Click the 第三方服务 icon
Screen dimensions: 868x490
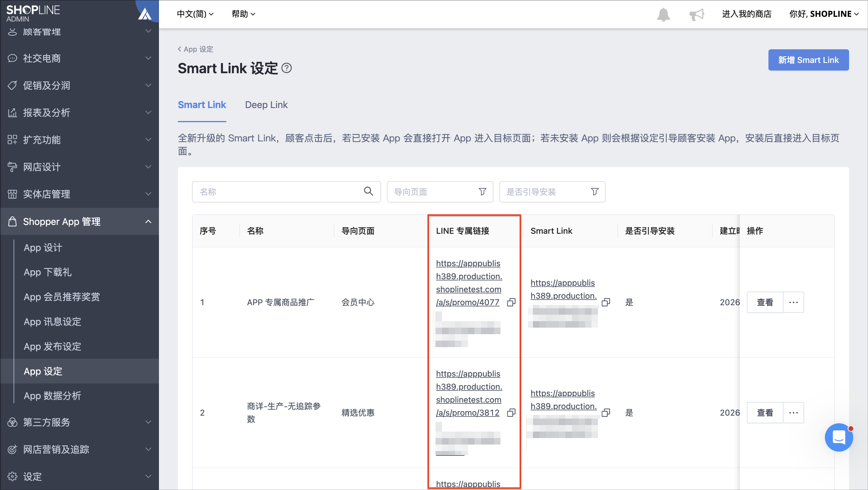point(12,422)
